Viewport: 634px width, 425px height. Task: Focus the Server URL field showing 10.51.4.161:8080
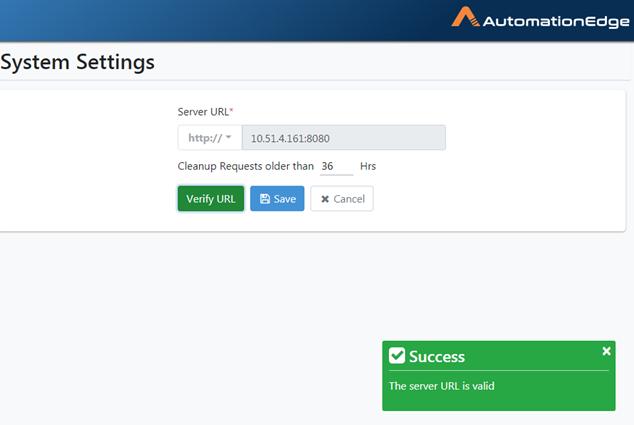point(344,138)
